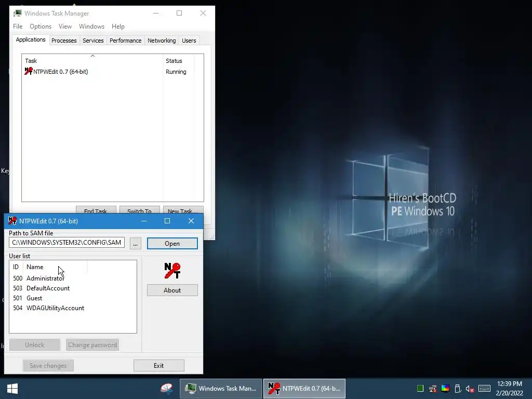Click the colorful display tray icon
Viewport: 532px width, 399px height.
[x=445, y=389]
